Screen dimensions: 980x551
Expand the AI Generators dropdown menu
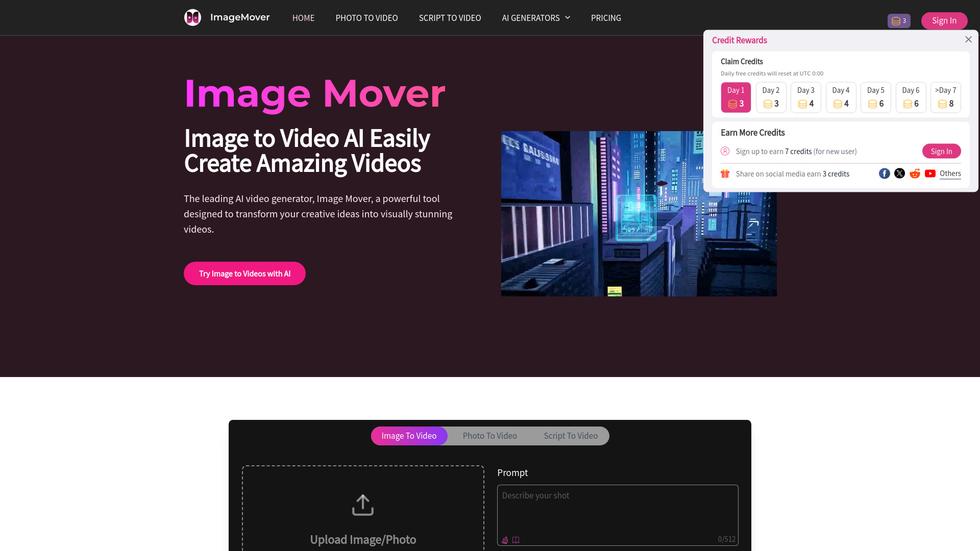click(536, 17)
